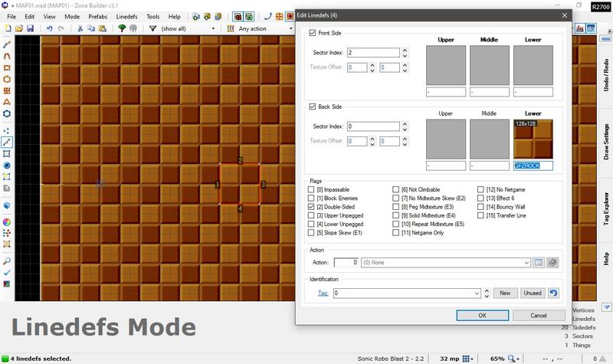Image resolution: width=613 pixels, height=364 pixels.
Task: Select the Linedefs mode tool in left sidebar
Action: pyautogui.click(x=7, y=142)
